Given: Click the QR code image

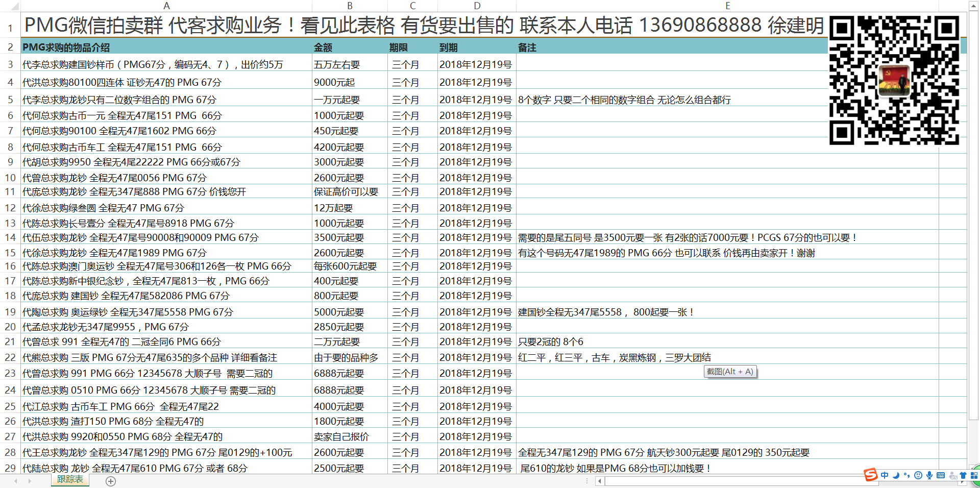Looking at the screenshot, I should click(x=894, y=80).
